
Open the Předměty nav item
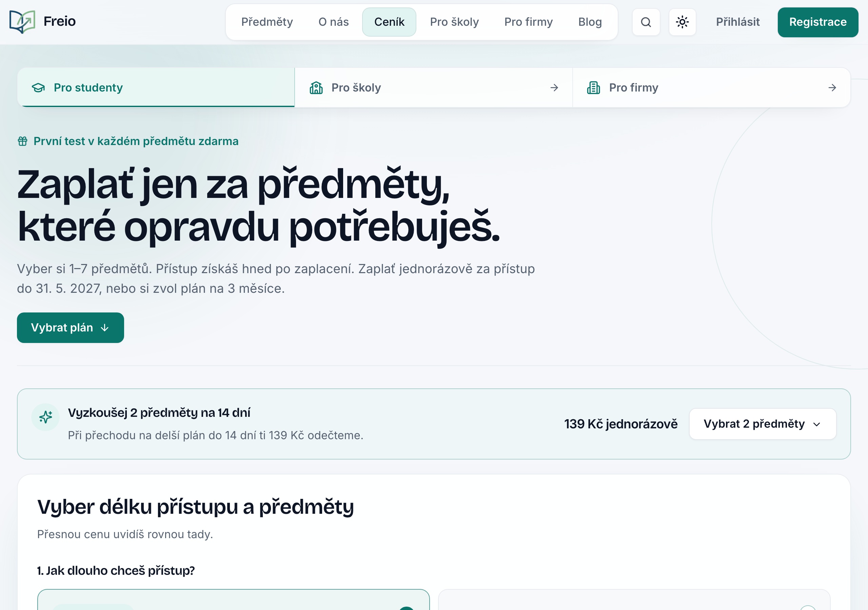pos(267,22)
